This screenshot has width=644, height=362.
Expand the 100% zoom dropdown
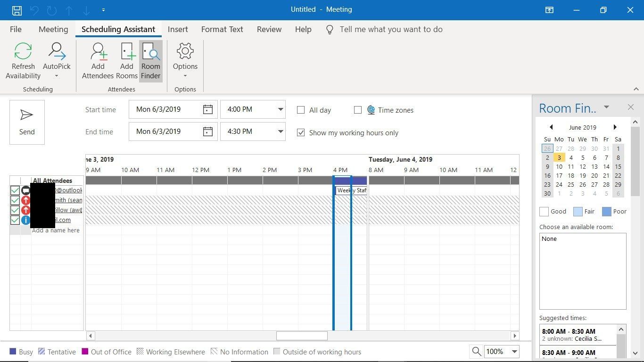pyautogui.click(x=514, y=352)
